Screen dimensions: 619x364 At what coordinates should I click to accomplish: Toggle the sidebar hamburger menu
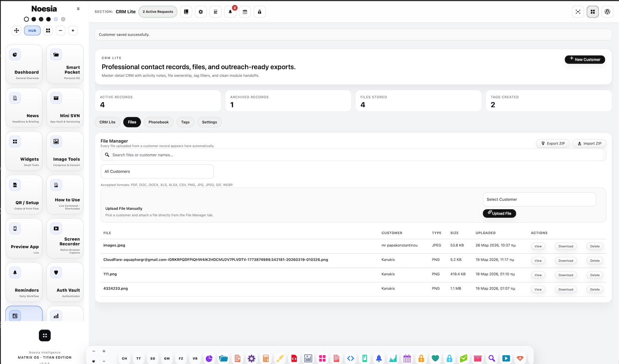click(78, 9)
